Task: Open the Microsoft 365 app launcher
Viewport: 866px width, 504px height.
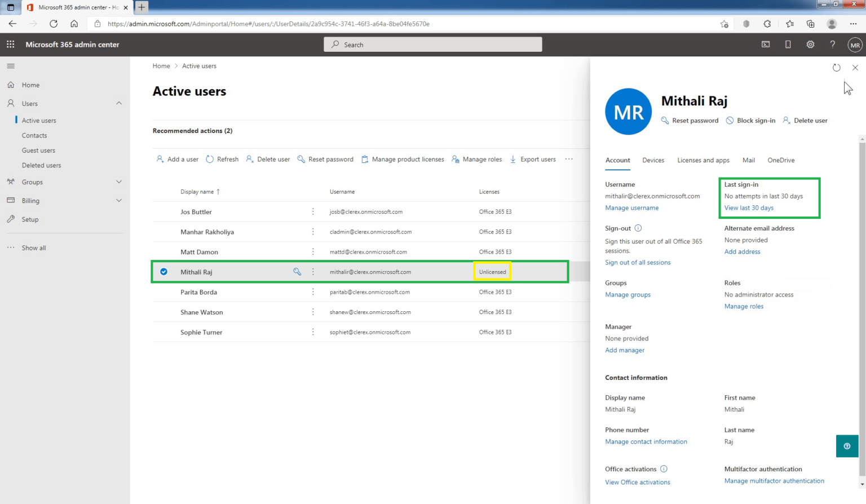Action: (x=10, y=44)
